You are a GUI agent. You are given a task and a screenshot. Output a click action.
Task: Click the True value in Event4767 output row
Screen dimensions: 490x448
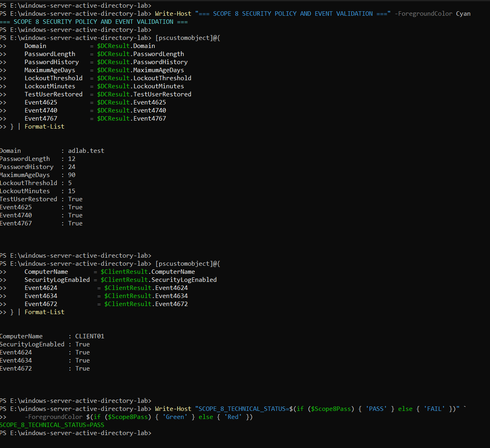75,223
